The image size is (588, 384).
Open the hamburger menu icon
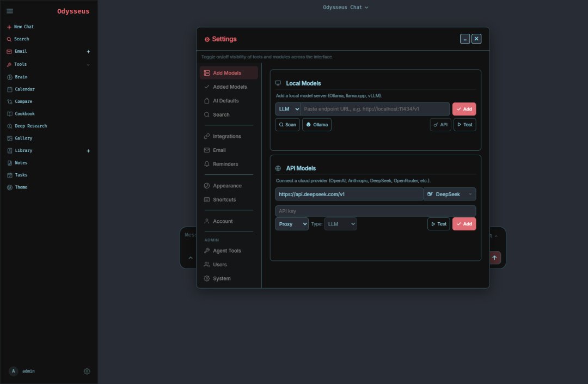click(x=10, y=11)
